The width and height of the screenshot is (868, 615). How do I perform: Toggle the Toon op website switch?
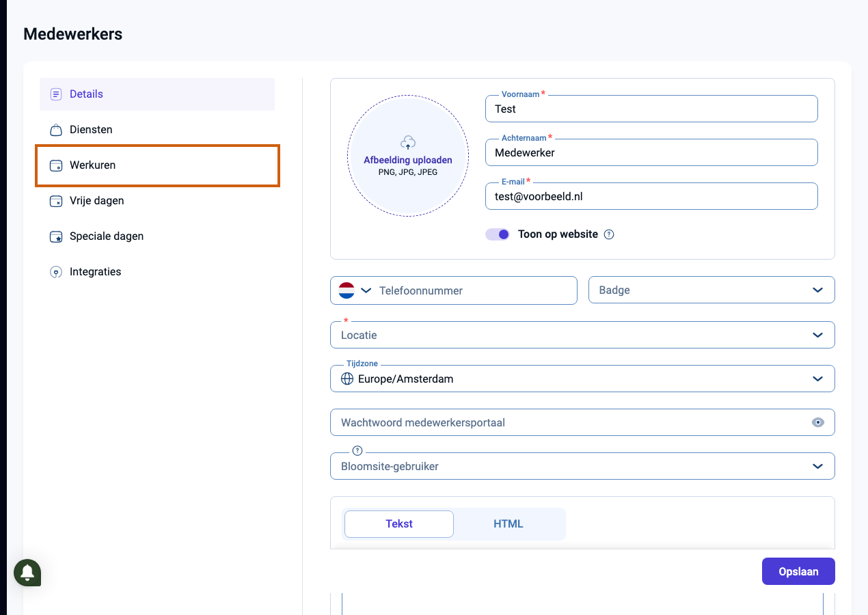tap(498, 234)
